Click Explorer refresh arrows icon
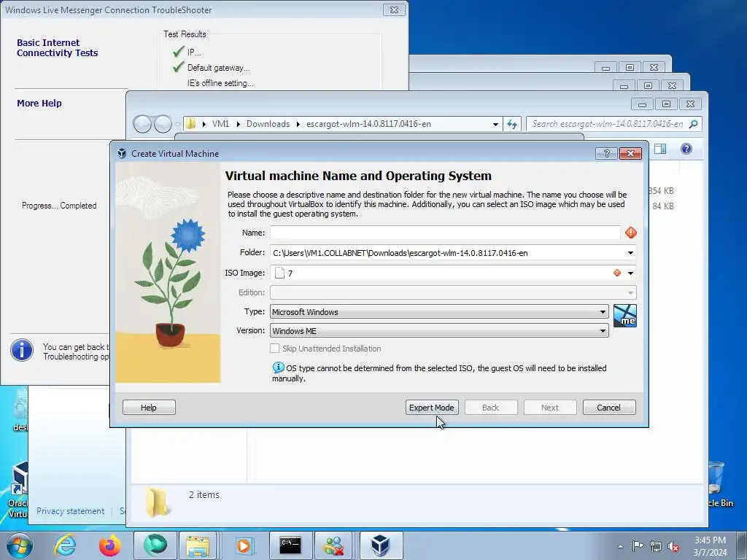 [x=512, y=124]
